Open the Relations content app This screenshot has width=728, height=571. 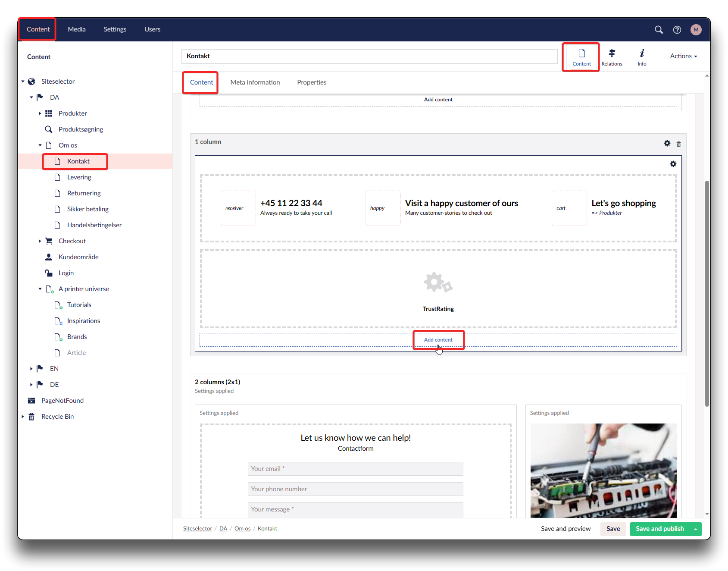click(x=612, y=57)
